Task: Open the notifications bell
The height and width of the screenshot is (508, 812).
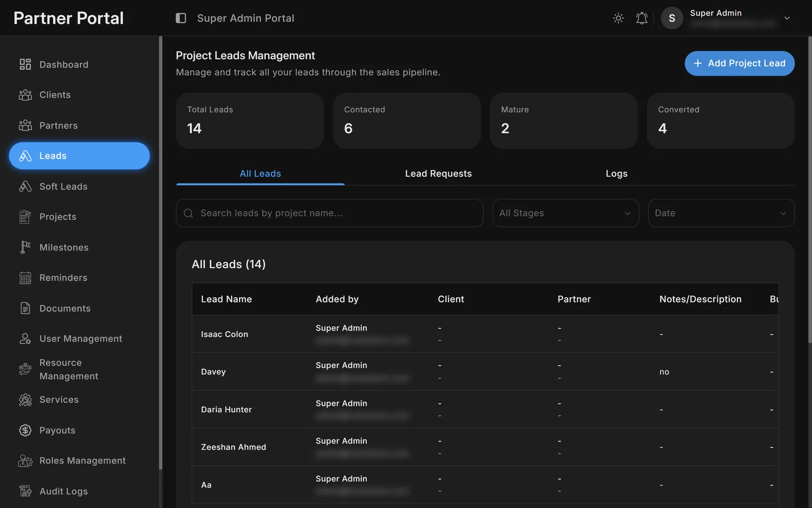Action: 642,18
